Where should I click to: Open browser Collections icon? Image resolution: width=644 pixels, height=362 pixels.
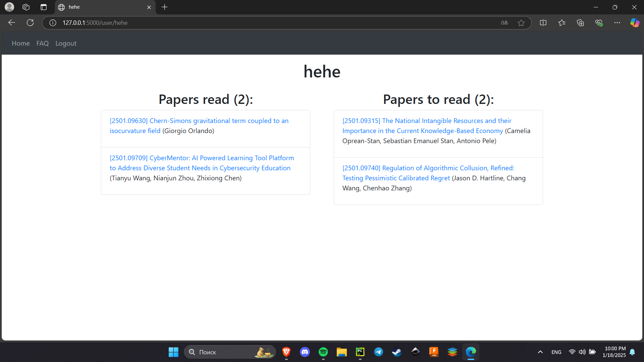(580, 23)
